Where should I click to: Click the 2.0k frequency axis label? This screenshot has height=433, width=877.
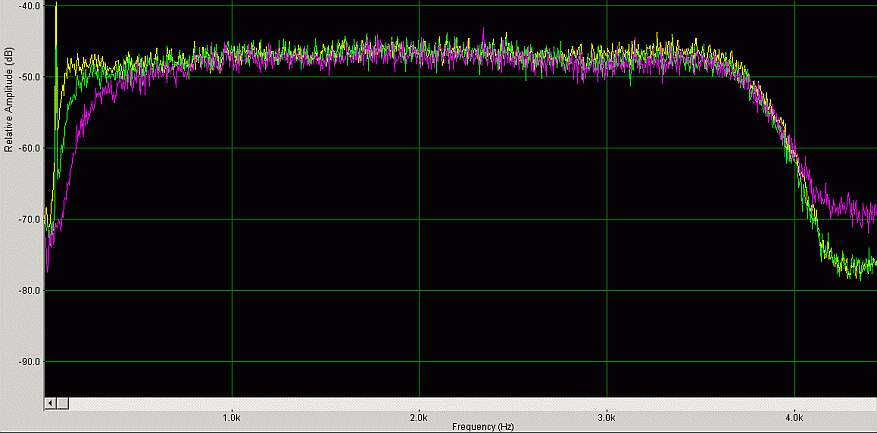coord(418,417)
